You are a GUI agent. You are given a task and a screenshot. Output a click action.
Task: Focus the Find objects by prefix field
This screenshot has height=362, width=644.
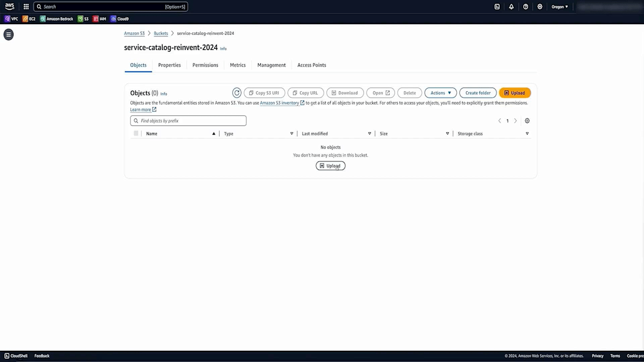[188, 121]
